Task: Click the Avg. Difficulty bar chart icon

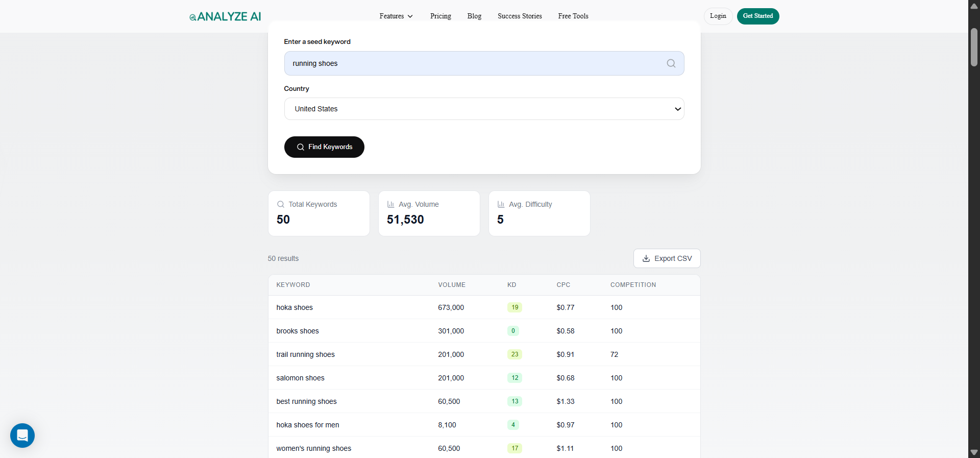Action: pos(501,204)
